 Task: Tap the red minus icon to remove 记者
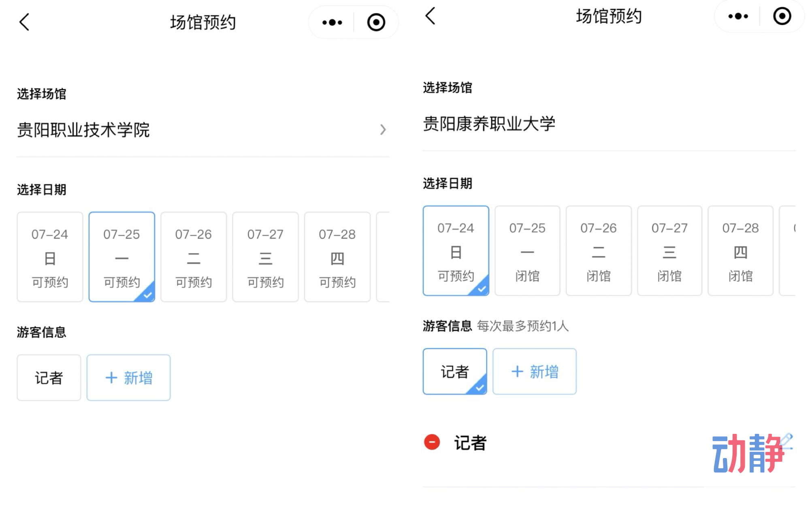click(431, 443)
